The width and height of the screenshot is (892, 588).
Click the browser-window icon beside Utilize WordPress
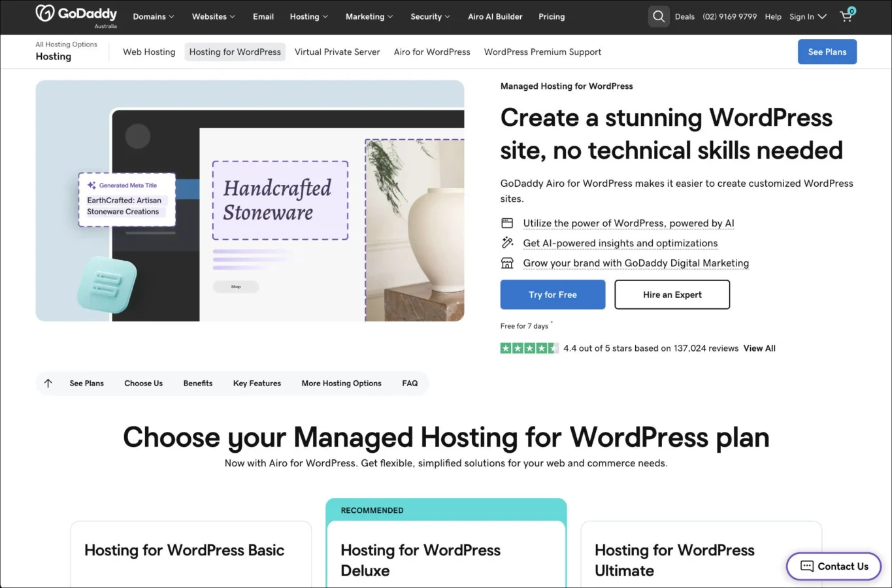point(507,223)
